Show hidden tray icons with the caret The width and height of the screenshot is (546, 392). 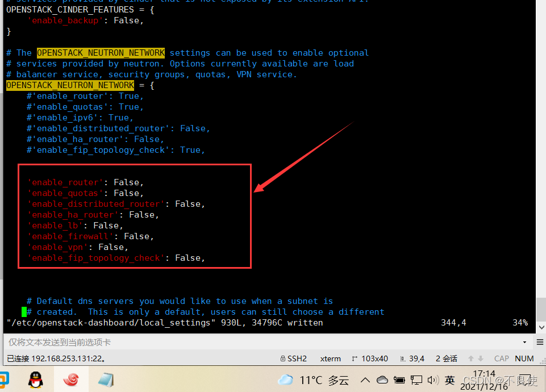pos(365,380)
